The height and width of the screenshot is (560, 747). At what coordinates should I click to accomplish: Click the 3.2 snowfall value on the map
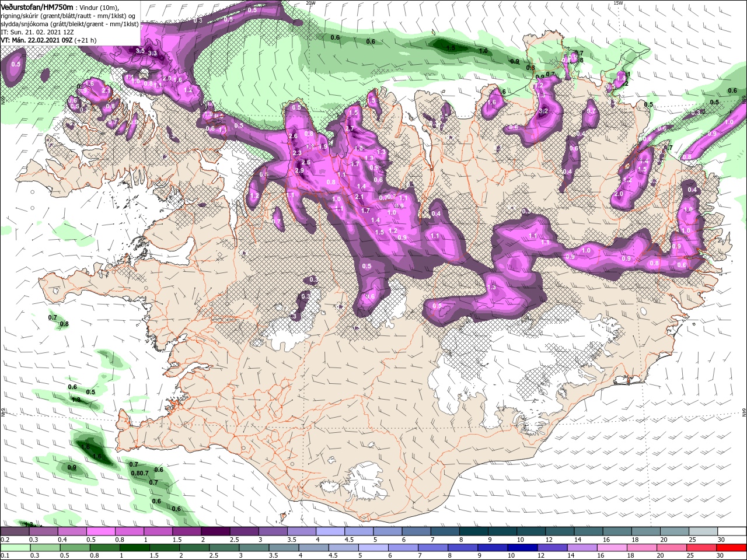[x=543, y=111]
